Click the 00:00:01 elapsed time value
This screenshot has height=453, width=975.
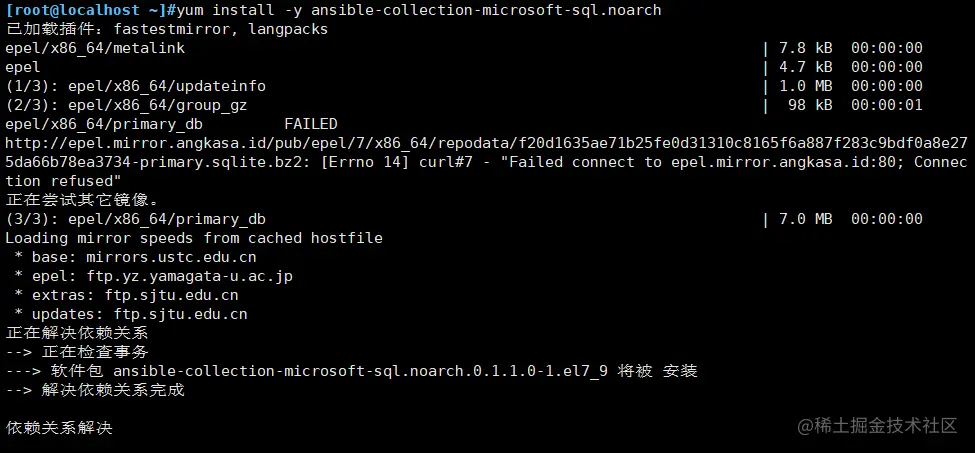887,106
